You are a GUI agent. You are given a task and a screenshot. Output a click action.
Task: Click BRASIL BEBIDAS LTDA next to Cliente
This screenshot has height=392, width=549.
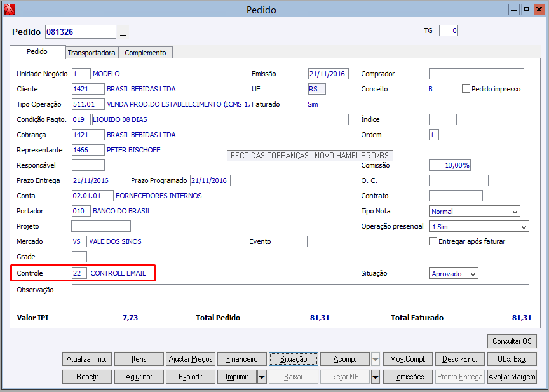click(x=141, y=89)
